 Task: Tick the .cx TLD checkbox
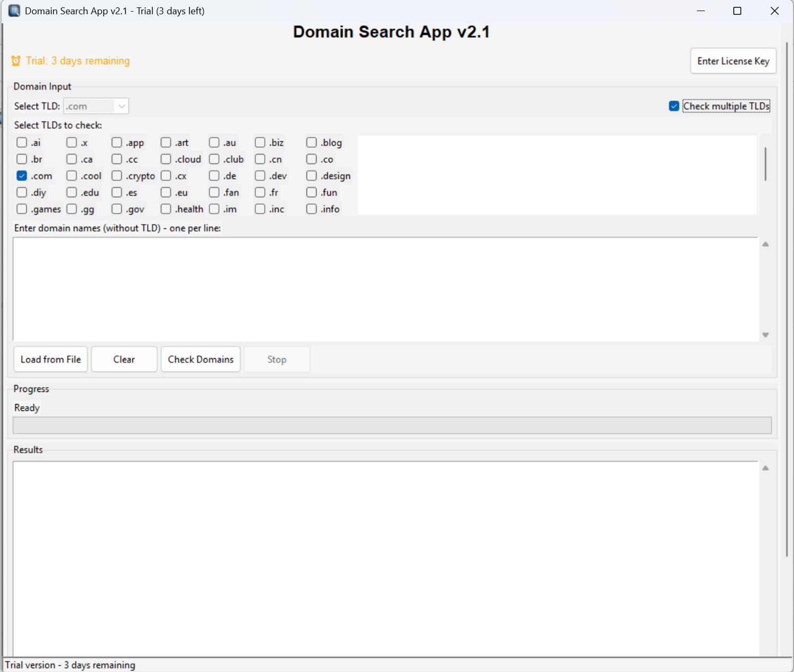pos(166,176)
